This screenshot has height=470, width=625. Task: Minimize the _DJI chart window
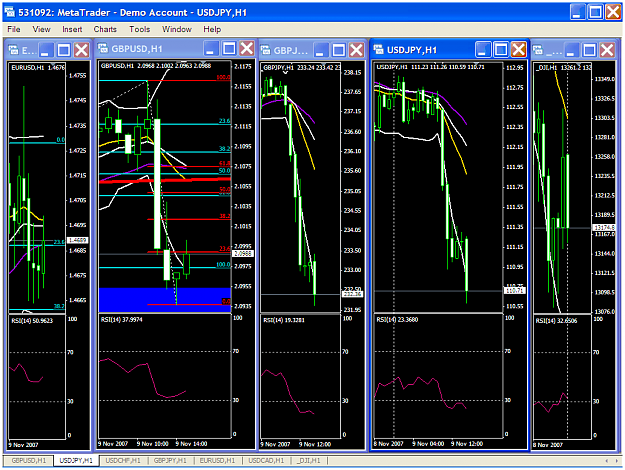571,50
